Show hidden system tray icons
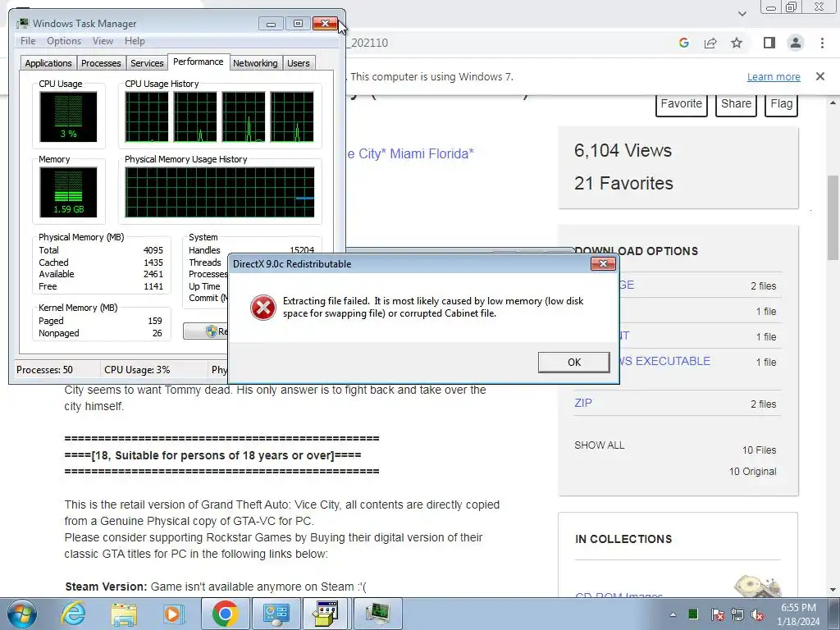Image resolution: width=840 pixels, height=630 pixels. [673, 614]
